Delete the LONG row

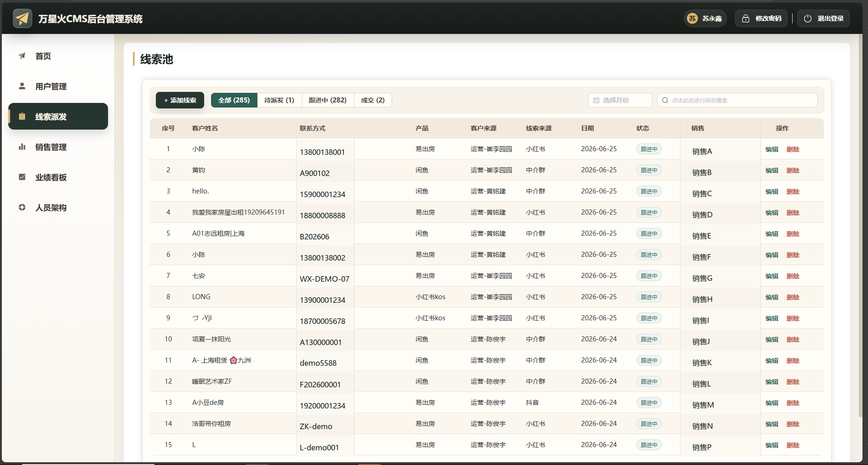coord(793,297)
